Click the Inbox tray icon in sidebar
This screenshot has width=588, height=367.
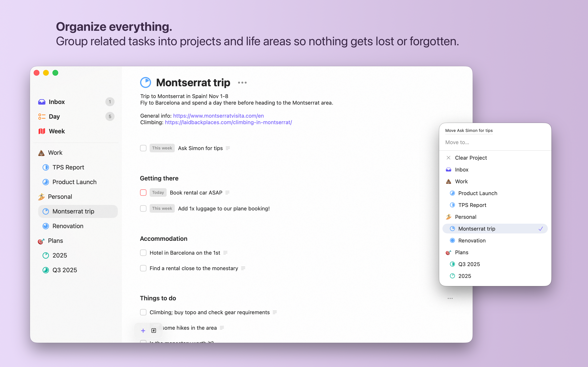(42, 102)
